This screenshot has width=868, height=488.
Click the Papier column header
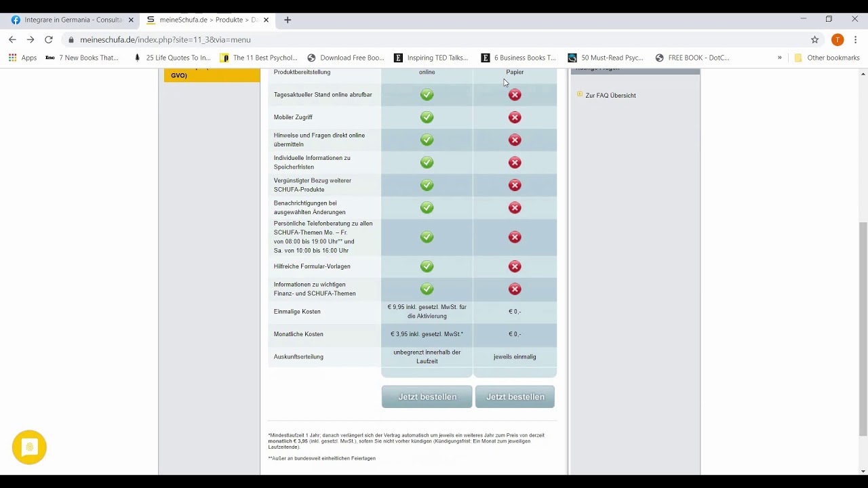[x=515, y=72]
